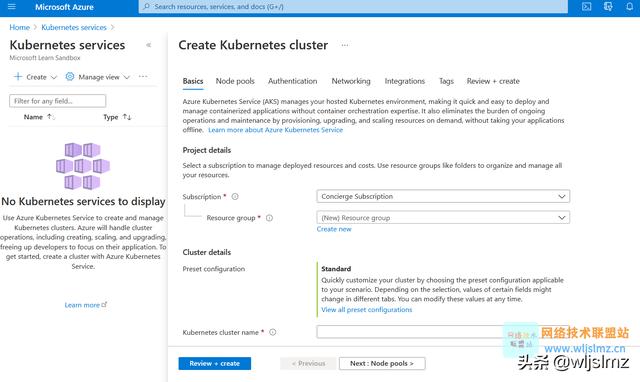Screen dimensions: 640x382
Task: Click the Microsoft Learn Sandbox subtitle
Action: (45, 58)
